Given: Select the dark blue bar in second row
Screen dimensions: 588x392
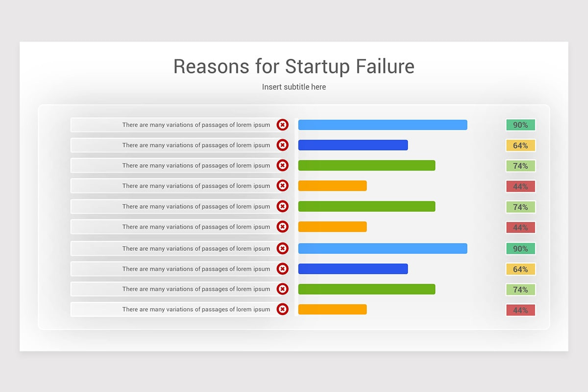Looking at the screenshot, I should click(x=353, y=145).
